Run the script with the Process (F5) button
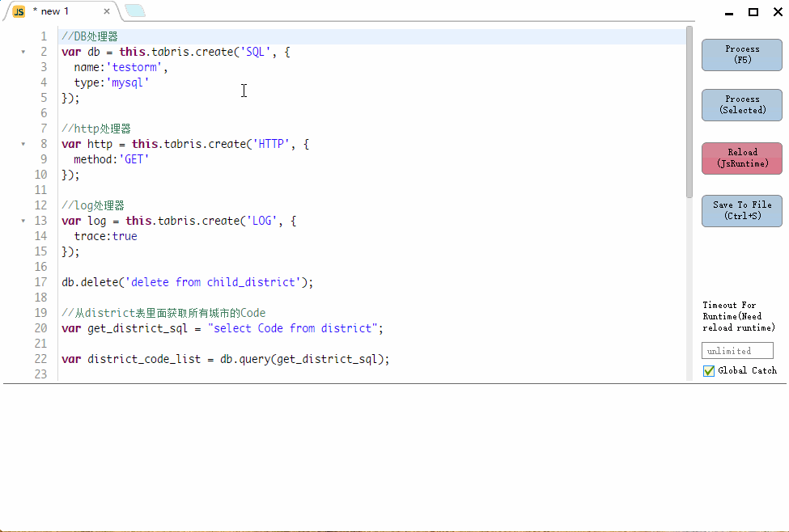This screenshot has height=532, width=789. pyautogui.click(x=742, y=55)
